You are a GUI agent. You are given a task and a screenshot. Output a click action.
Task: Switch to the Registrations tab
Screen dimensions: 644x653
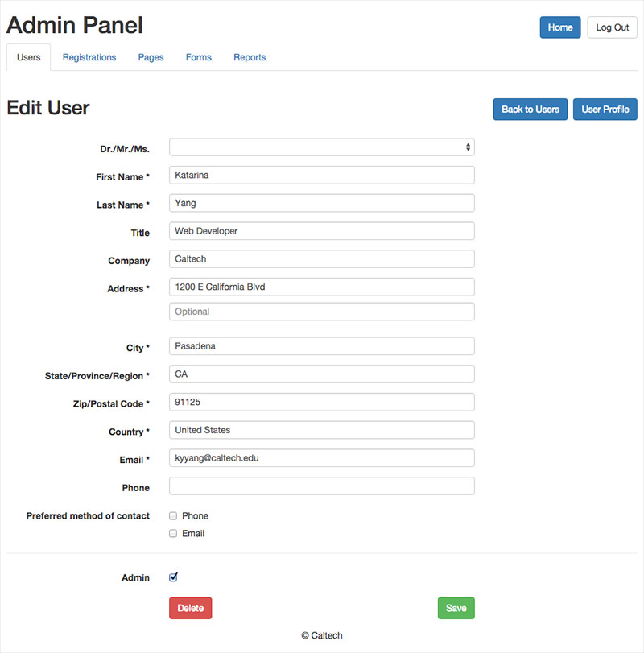(89, 58)
